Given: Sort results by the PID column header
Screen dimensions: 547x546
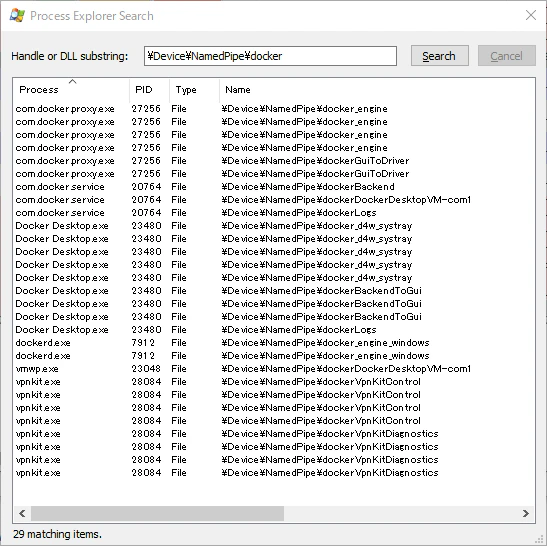Looking at the screenshot, I should (149, 90).
